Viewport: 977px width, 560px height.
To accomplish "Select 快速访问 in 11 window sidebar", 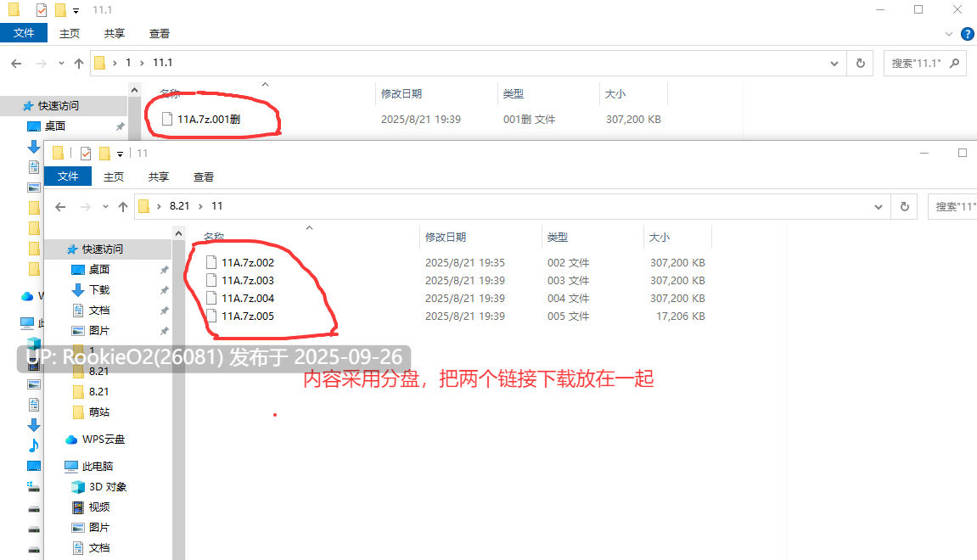I will point(102,249).
